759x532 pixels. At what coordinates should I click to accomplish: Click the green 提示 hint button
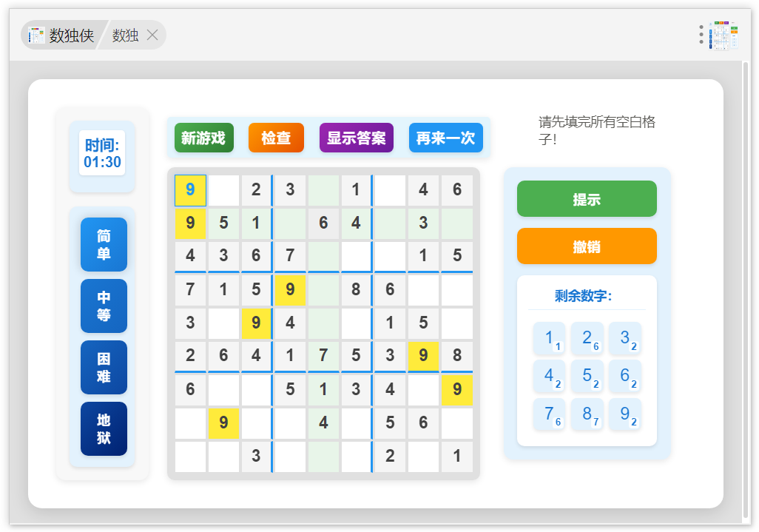point(587,199)
